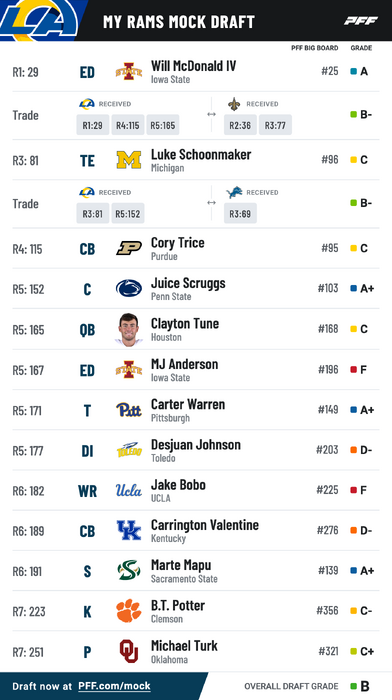Click the green overall draft grade swatch
392x700 pixels.
click(354, 686)
